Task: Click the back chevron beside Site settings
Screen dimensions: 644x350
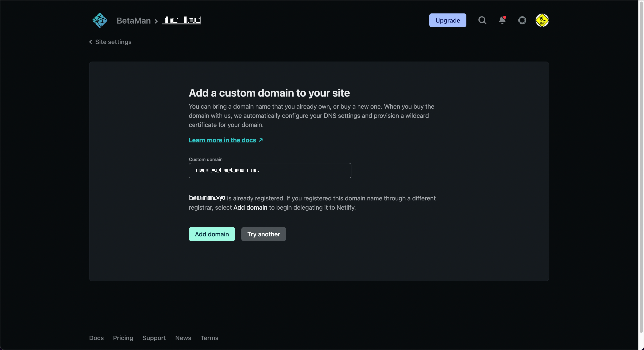Action: [91, 42]
